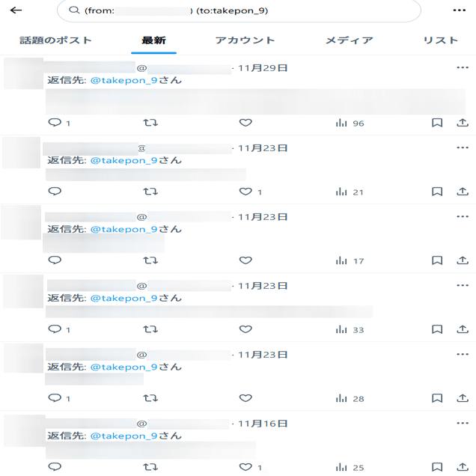Click the @takepon_9 link in first post
This screenshot has height=476, width=476.
coord(123,80)
